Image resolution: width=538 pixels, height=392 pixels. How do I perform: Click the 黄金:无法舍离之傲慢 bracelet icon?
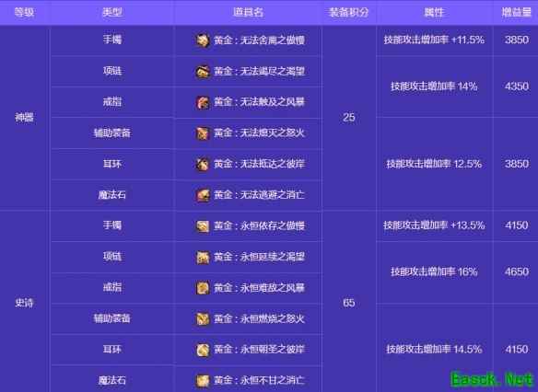pyautogui.click(x=203, y=40)
